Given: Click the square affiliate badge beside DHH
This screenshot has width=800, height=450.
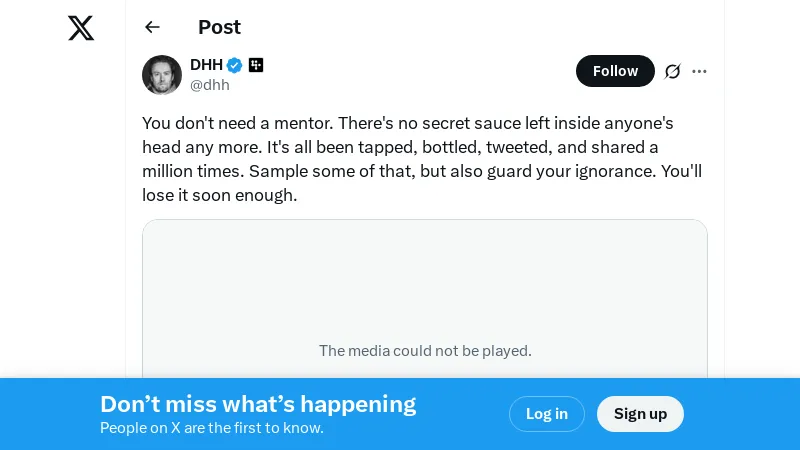Looking at the screenshot, I should [256, 65].
